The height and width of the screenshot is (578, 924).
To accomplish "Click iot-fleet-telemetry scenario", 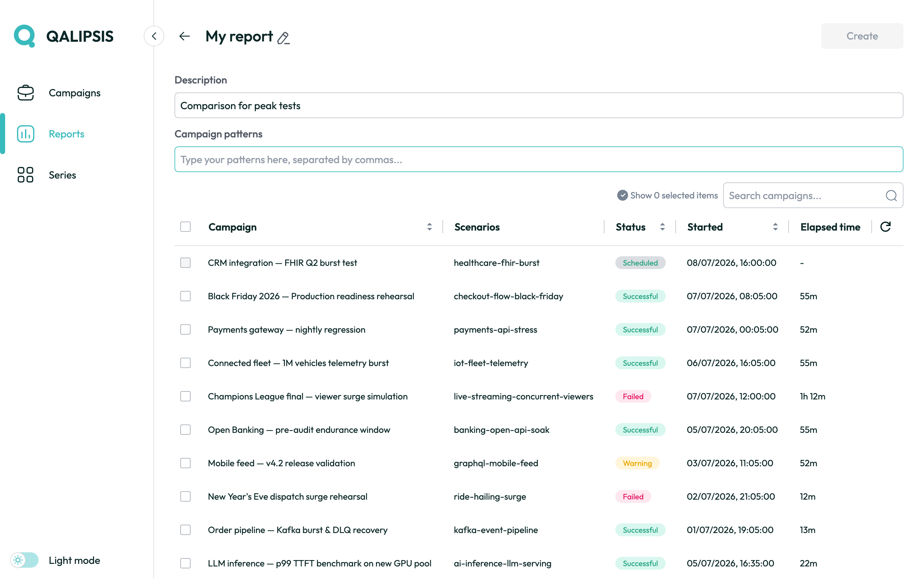I will click(x=491, y=363).
